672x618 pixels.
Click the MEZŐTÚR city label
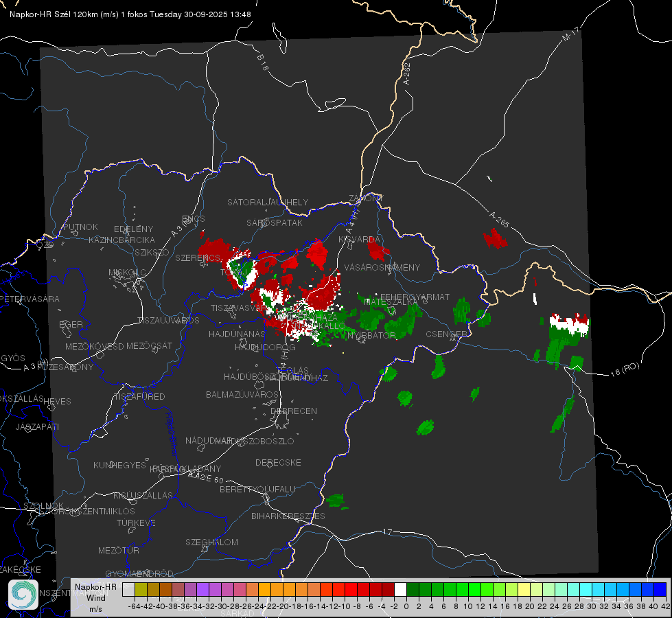click(119, 550)
